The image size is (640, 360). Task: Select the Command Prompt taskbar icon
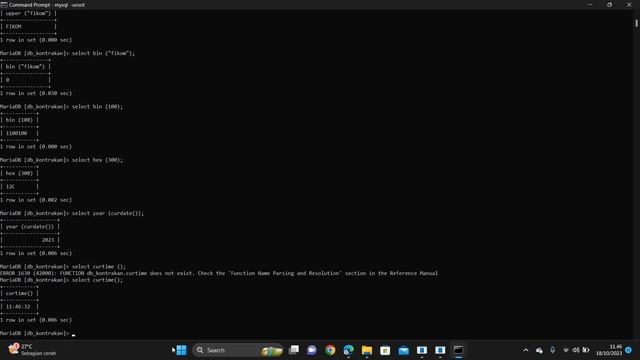(x=458, y=350)
